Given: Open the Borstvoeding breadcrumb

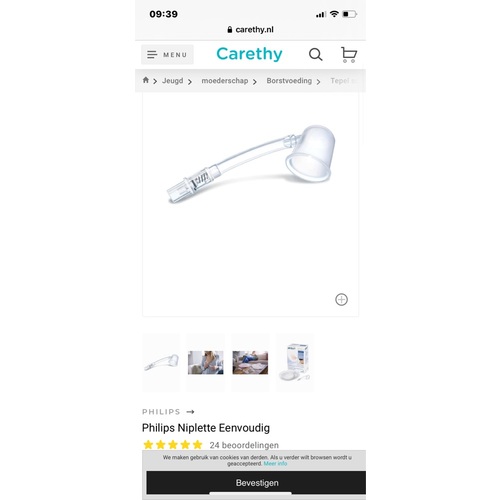Looking at the screenshot, I should [289, 81].
